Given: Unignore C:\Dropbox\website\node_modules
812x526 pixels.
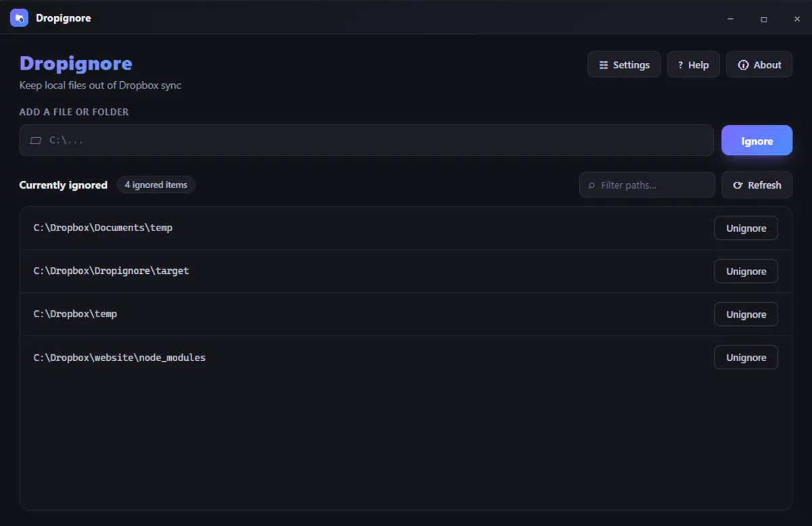Looking at the screenshot, I should point(746,358).
